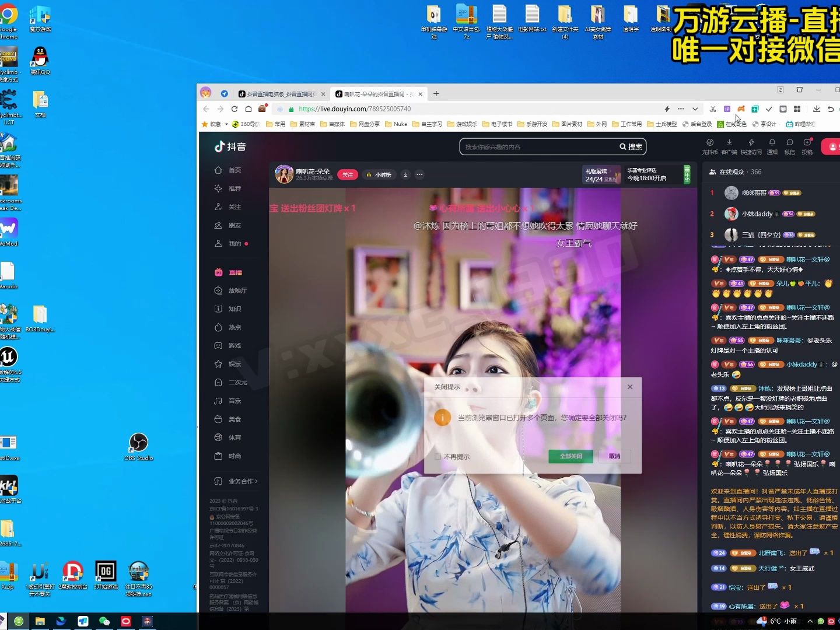This screenshot has width=840, height=630.
Task: Click the streamer's profile avatar
Action: pyautogui.click(x=284, y=174)
